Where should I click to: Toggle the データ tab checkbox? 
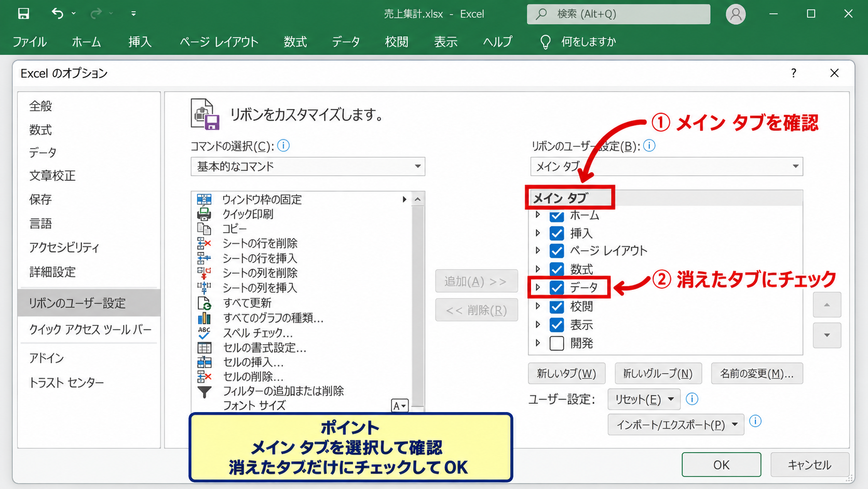557,287
